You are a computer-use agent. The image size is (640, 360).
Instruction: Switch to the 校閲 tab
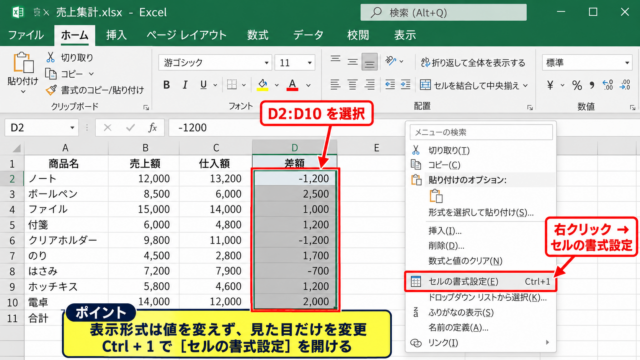tap(358, 35)
